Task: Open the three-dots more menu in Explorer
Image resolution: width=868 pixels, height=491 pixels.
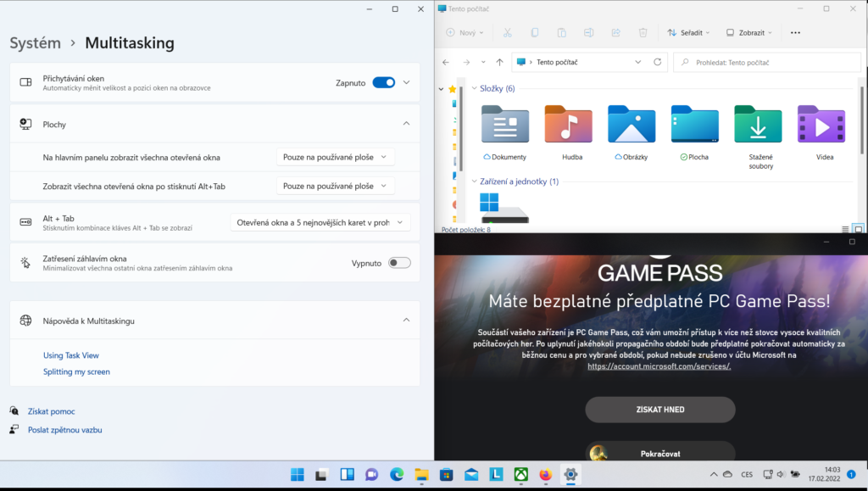Action: [x=795, y=33]
